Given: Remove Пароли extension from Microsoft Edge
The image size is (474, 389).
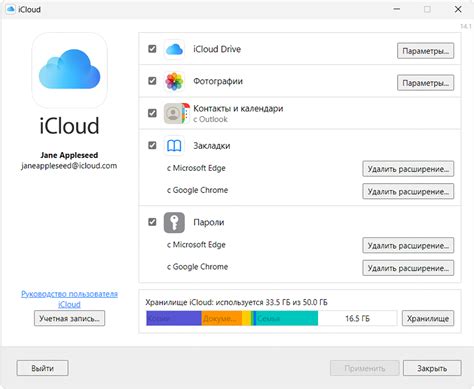Looking at the screenshot, I should pos(408,246).
